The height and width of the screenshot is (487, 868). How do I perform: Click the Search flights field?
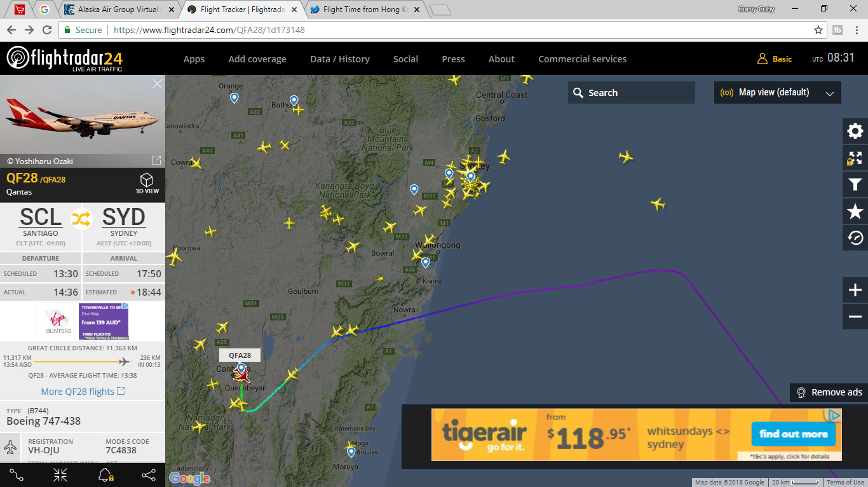pyautogui.click(x=632, y=92)
